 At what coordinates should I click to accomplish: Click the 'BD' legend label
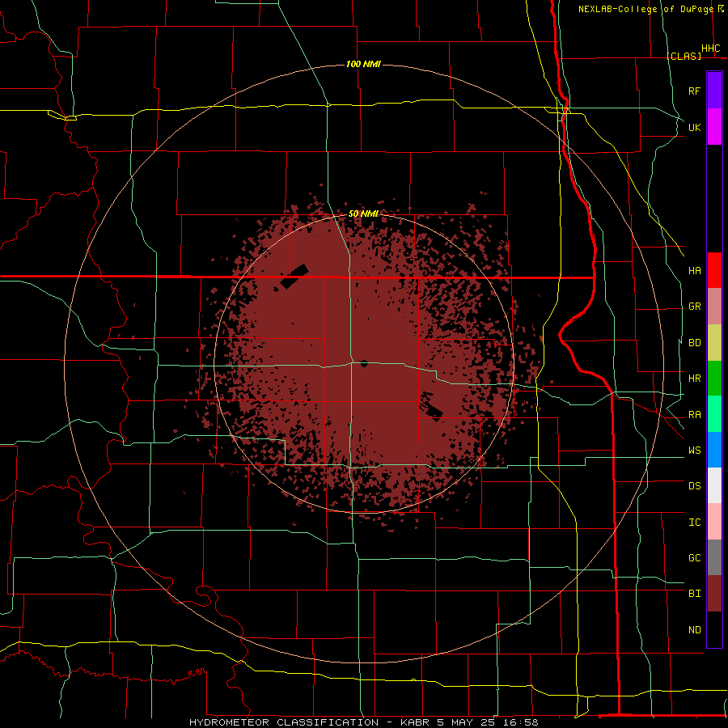point(694,343)
